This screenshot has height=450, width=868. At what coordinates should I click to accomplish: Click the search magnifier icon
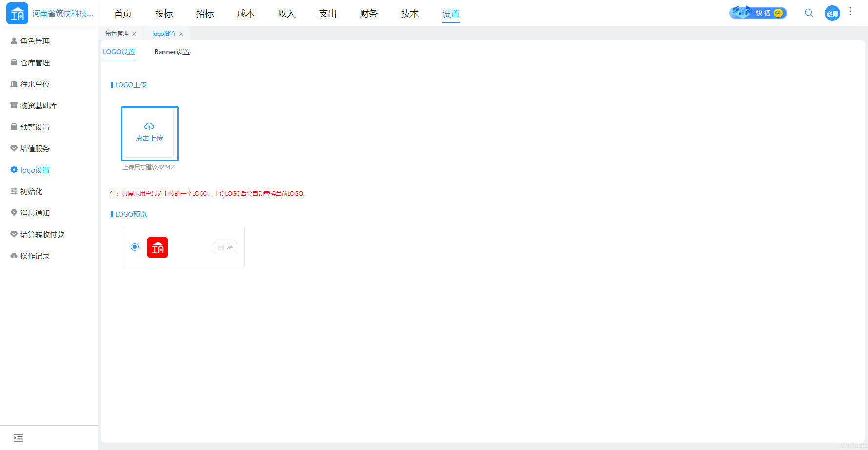pyautogui.click(x=808, y=13)
